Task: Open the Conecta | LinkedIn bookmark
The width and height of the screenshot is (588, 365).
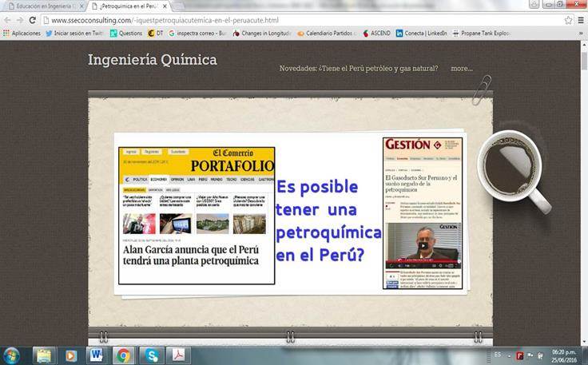Action: [x=422, y=34]
